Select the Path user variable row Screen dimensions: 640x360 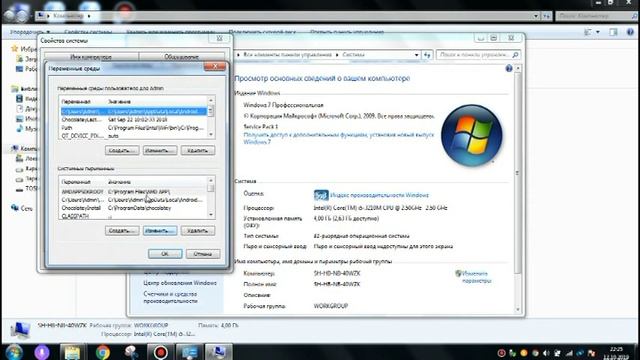(x=133, y=128)
